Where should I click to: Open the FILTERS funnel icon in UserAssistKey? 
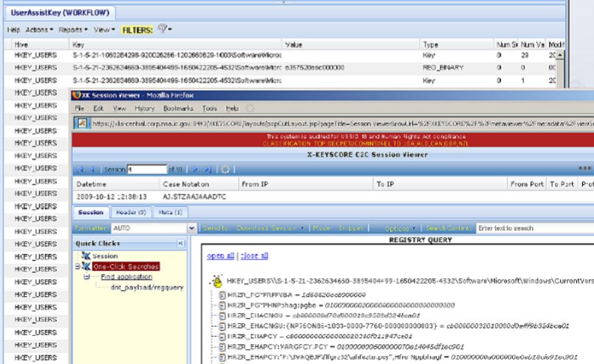(165, 29)
